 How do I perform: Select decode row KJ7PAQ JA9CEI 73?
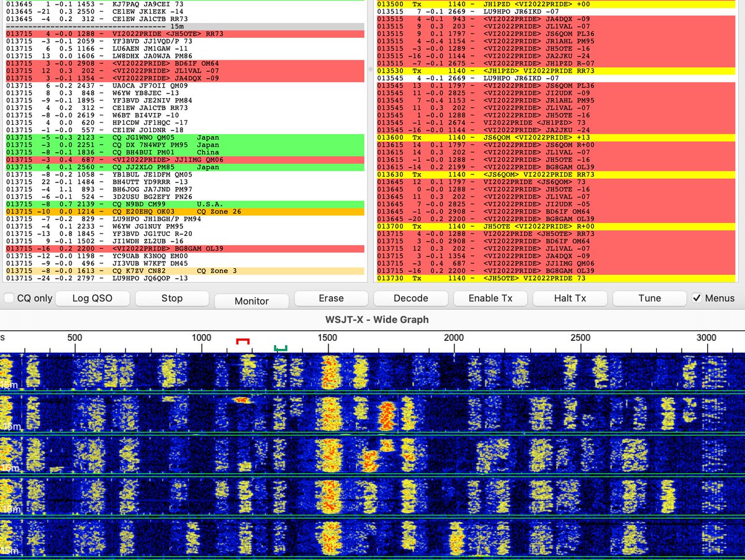click(184, 4)
